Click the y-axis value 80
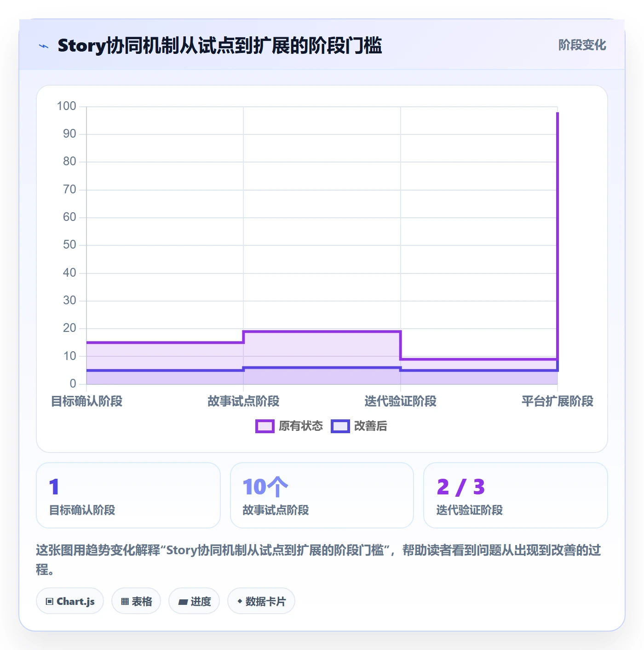644x650 pixels. pyautogui.click(x=69, y=162)
